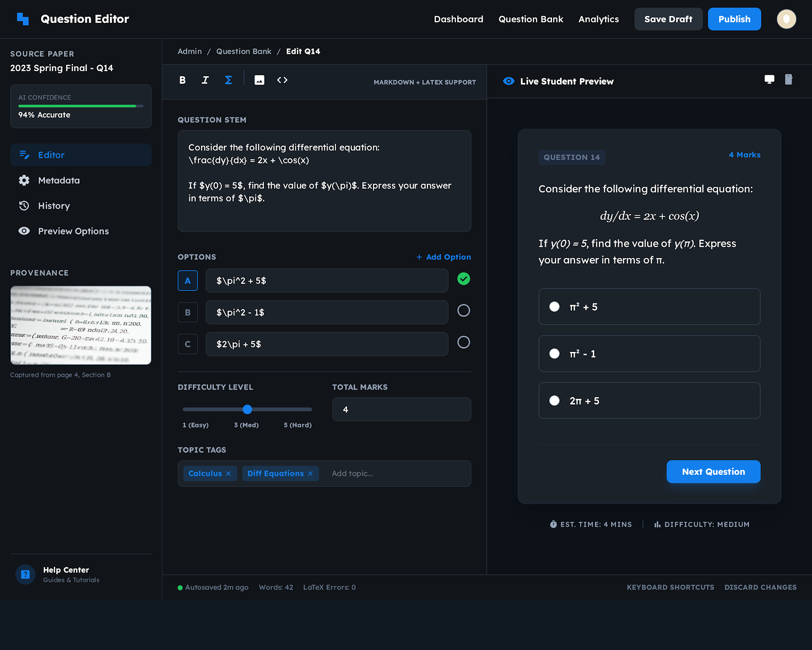Adjust the difficulty level slider
This screenshot has height=650, width=812.
click(247, 409)
